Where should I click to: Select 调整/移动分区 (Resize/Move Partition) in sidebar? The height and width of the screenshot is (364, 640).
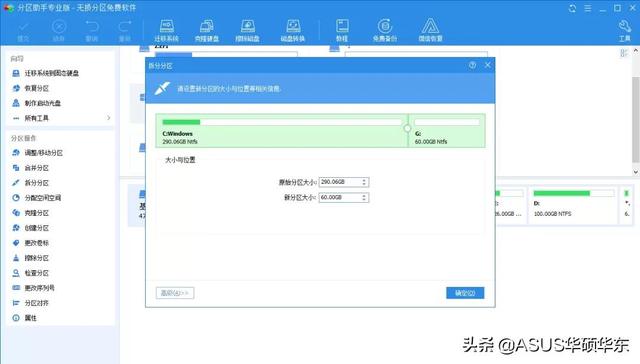pos(44,153)
